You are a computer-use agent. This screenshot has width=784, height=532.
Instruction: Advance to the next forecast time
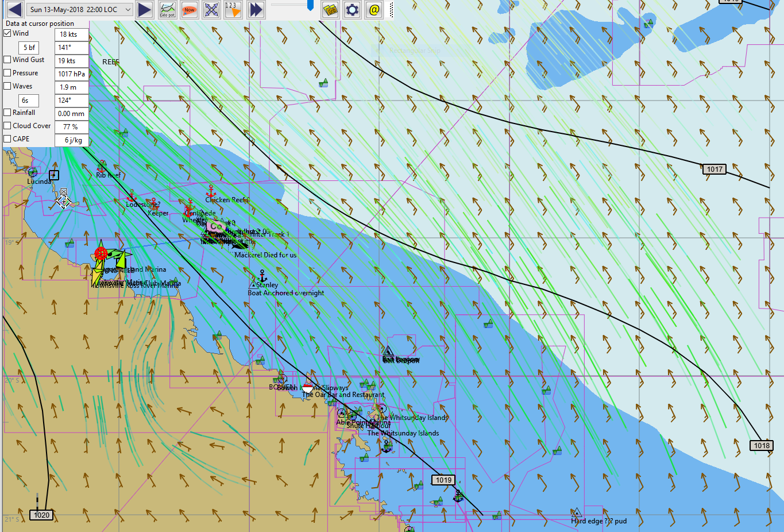145,9
